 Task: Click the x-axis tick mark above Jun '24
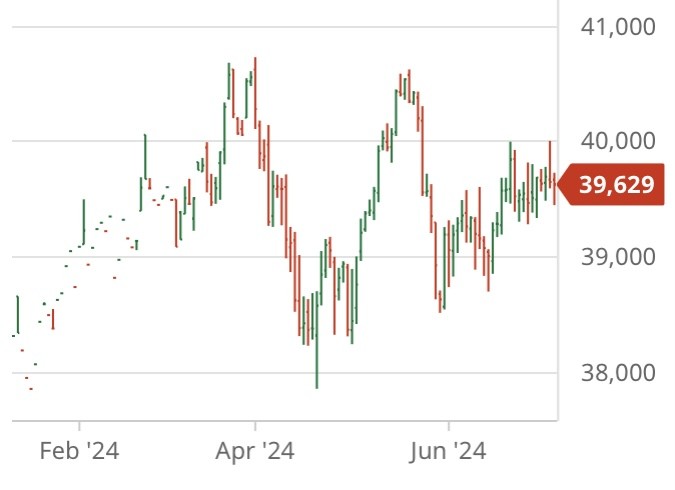449,426
